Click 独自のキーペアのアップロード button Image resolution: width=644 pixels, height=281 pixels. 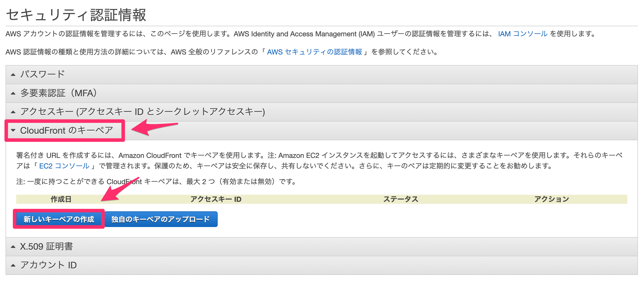pyautogui.click(x=161, y=219)
